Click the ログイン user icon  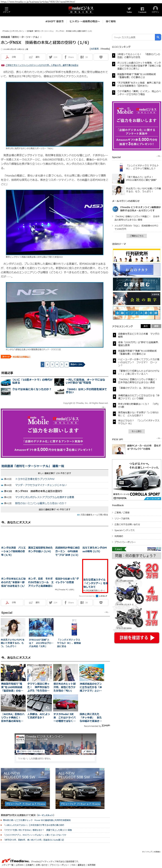(155, 10)
